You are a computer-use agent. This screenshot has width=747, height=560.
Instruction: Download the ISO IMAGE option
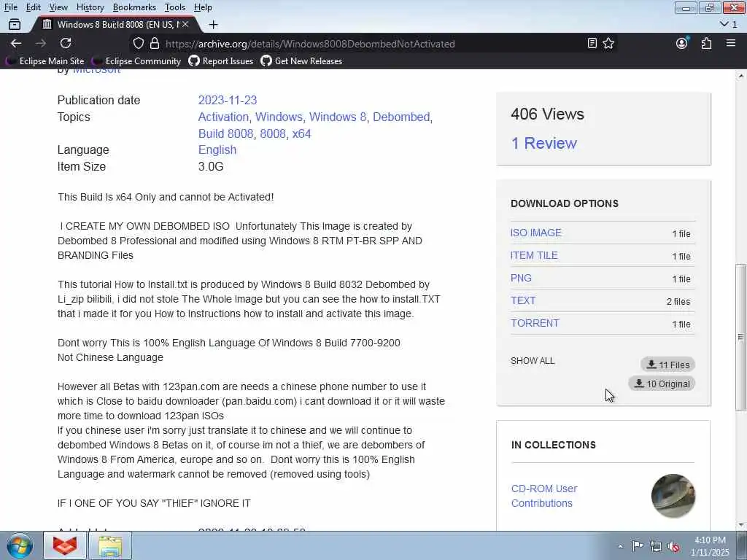click(x=536, y=233)
